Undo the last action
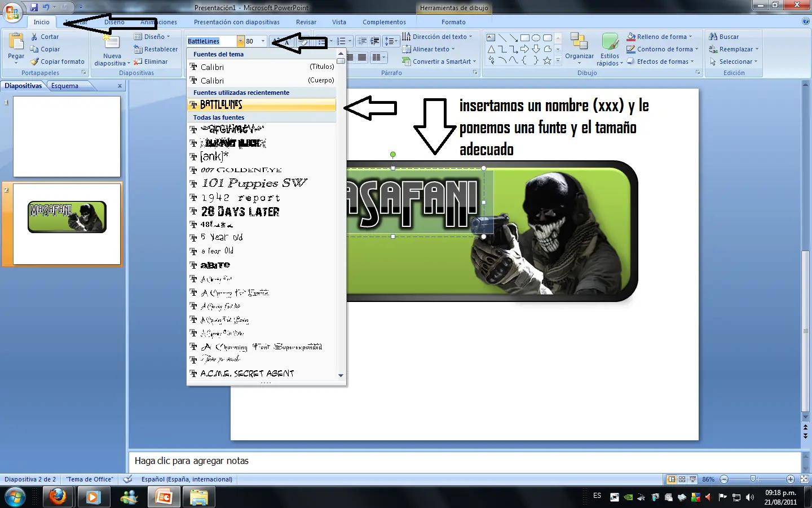 pos(46,7)
